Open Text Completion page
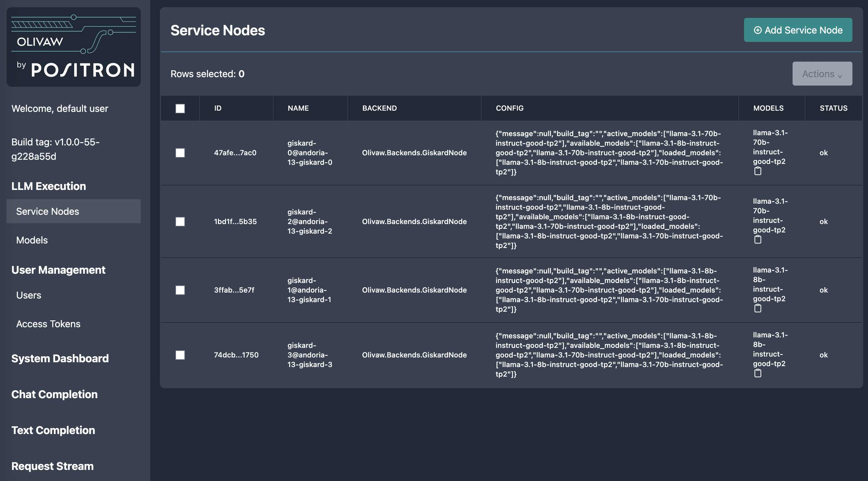 coord(53,430)
